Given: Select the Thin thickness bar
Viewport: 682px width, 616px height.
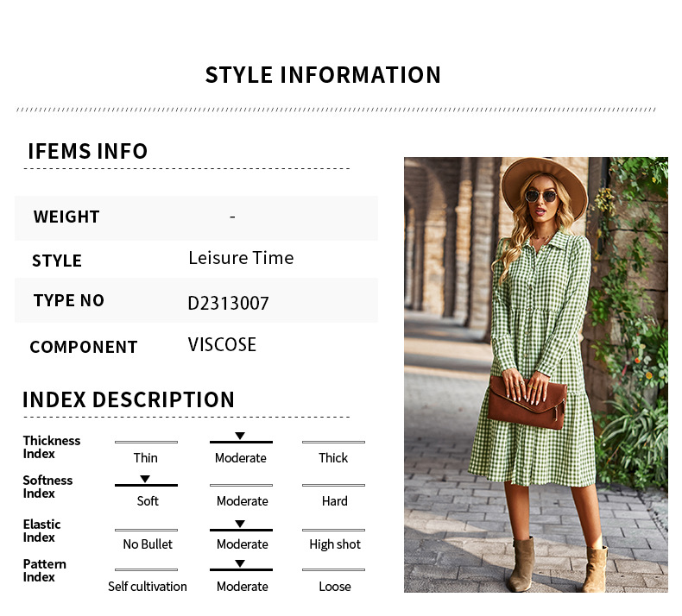Looking at the screenshot, I should pos(146,442).
